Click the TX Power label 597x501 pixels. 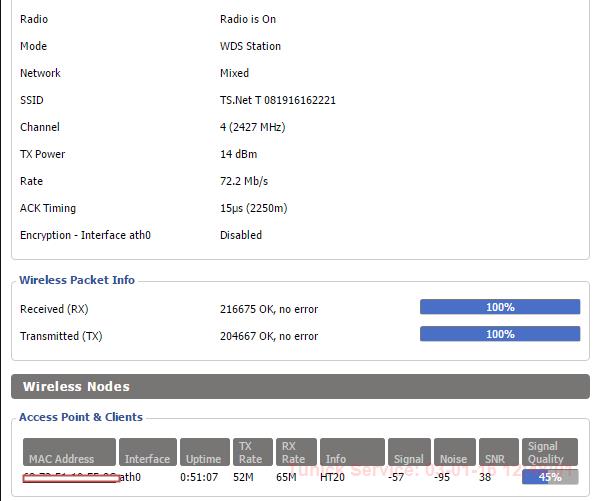pos(42,154)
